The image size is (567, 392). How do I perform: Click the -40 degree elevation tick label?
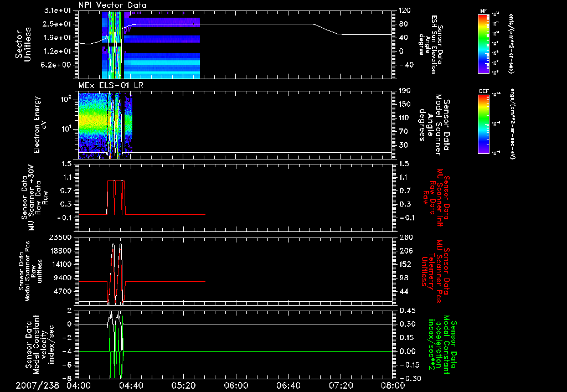click(x=406, y=65)
